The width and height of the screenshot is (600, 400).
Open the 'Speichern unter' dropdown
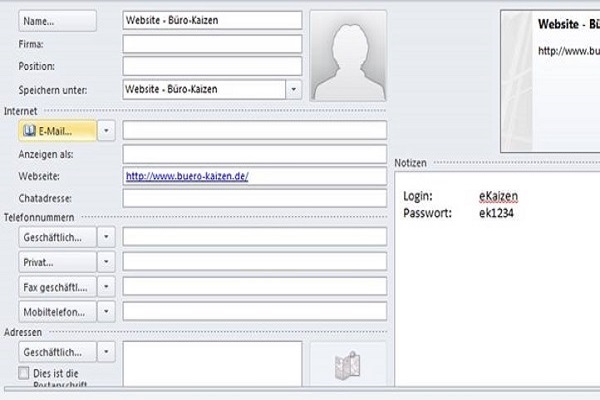292,89
